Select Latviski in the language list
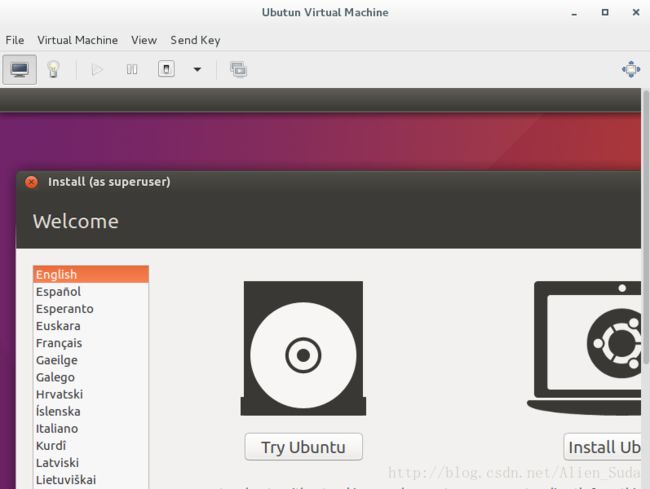 tap(91, 462)
